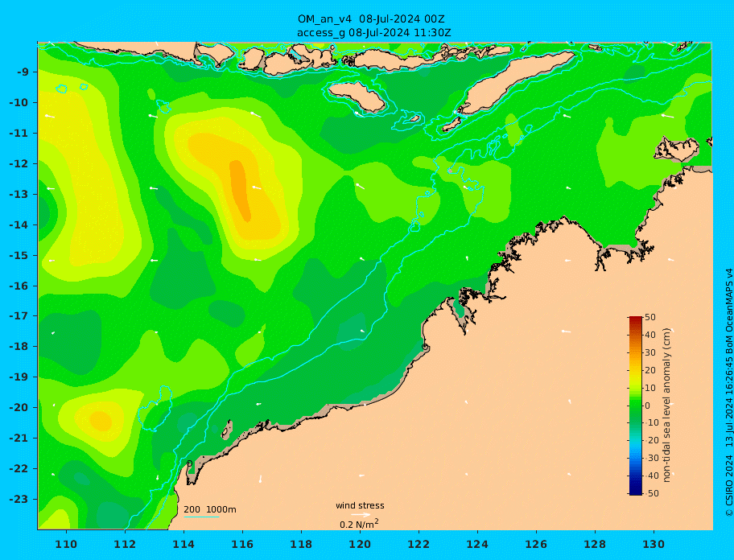The height and width of the screenshot is (560, 734).
Task: Click latitude axis label "-22"
Action: pyautogui.click(x=19, y=469)
